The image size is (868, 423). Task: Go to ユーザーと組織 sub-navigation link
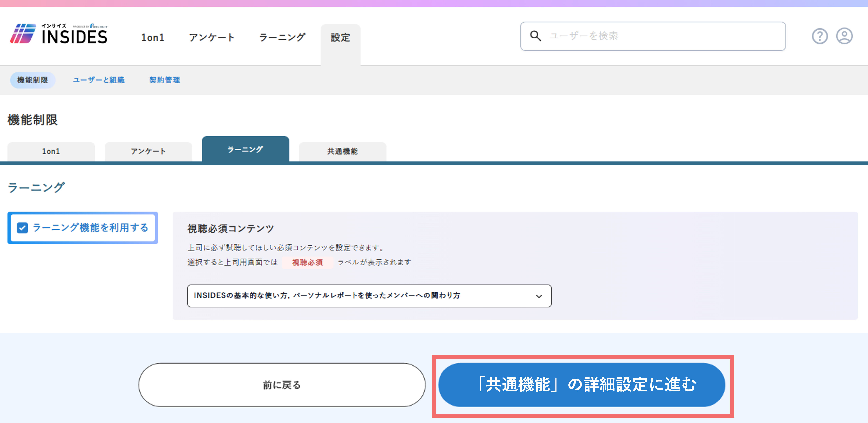pyautogui.click(x=99, y=80)
